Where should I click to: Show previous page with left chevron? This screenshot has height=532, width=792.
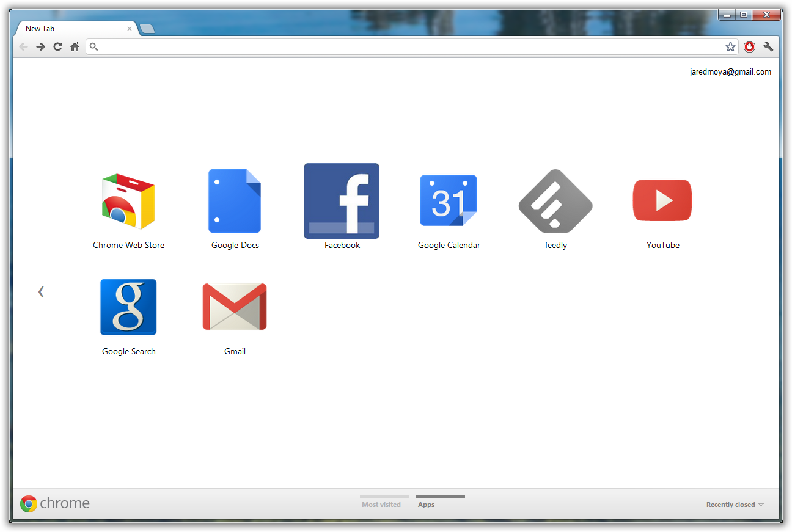point(41,292)
